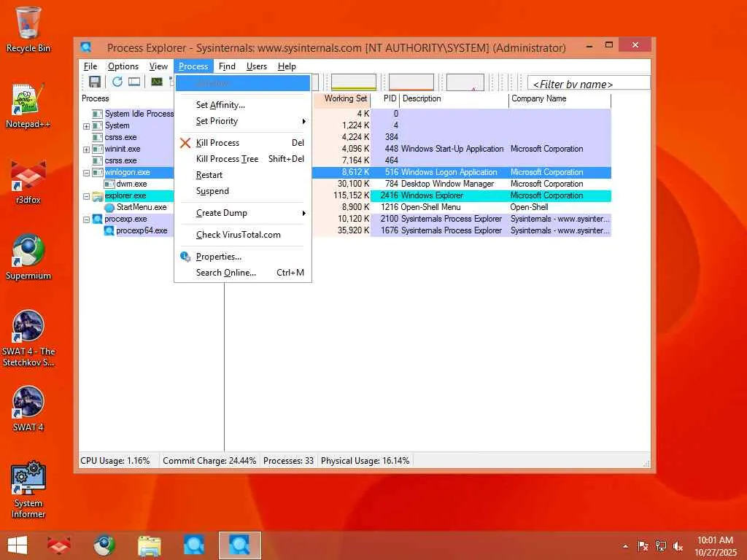This screenshot has height=560, width=747.
Task: Select the dwm.exe process row
Action: click(345, 184)
